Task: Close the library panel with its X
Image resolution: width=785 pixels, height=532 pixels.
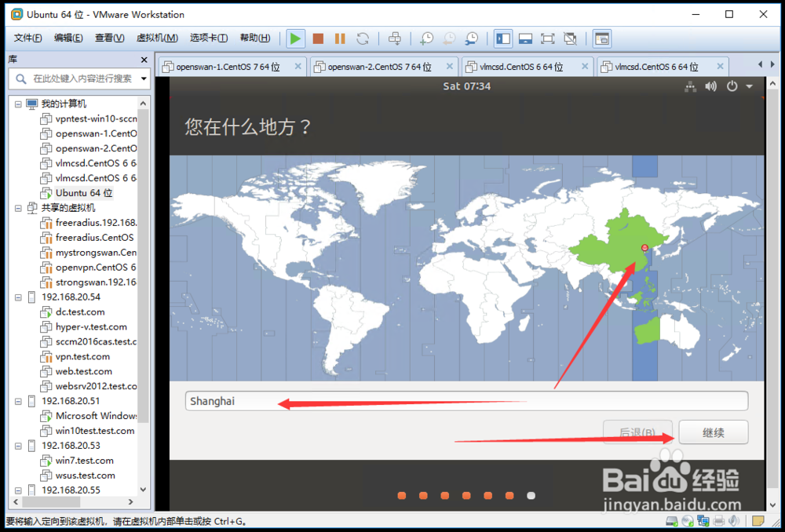Action: [x=144, y=60]
